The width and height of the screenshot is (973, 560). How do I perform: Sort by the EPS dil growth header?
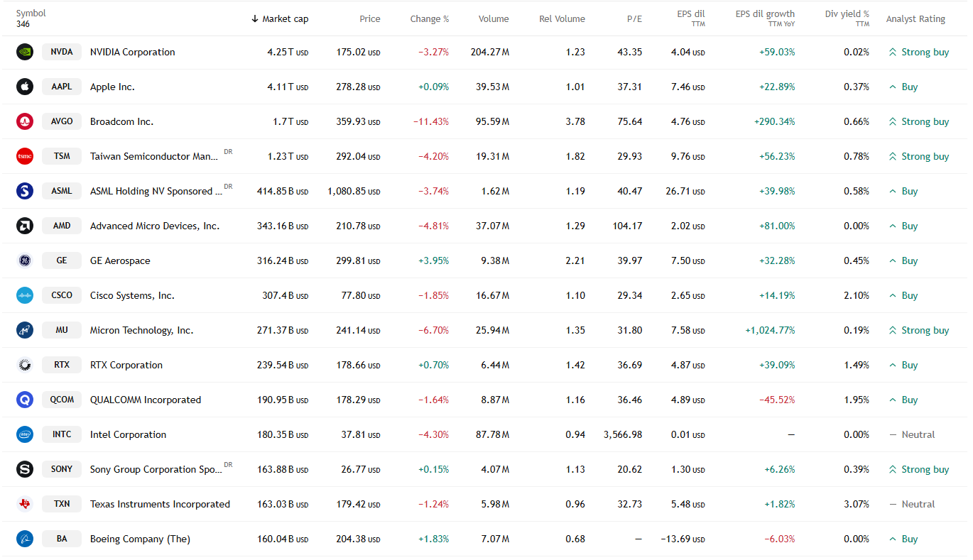765,18
